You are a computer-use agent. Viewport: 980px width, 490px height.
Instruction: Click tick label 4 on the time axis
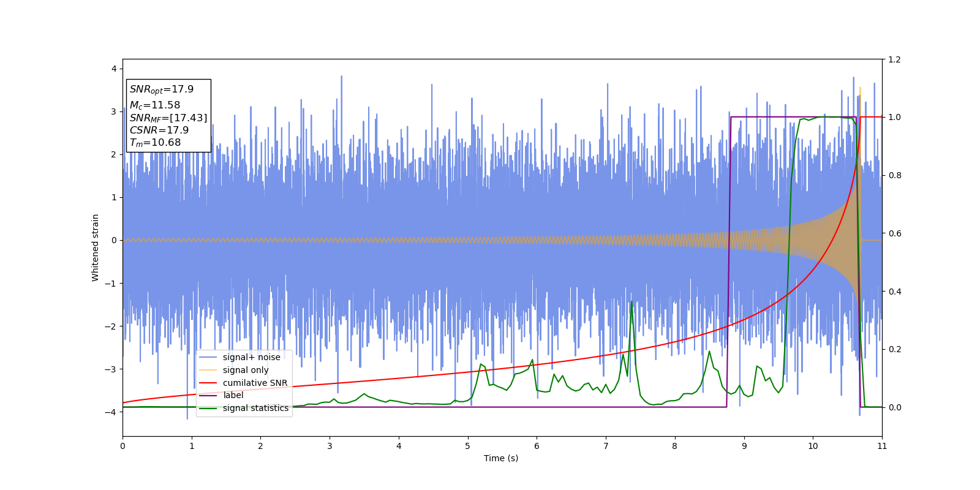pos(399,446)
